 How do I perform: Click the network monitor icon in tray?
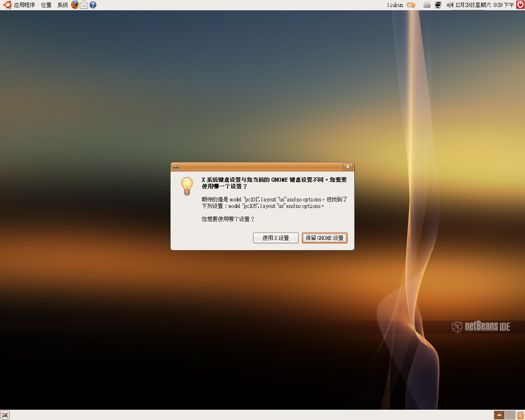click(x=438, y=5)
